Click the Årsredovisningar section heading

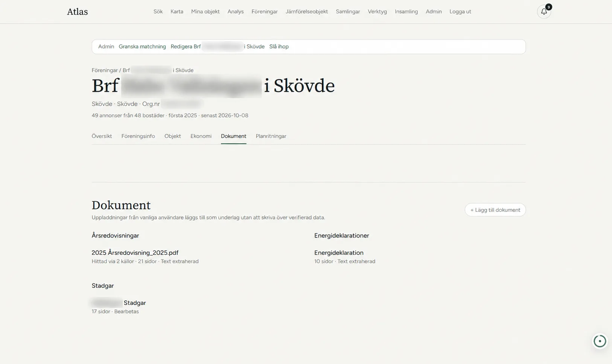point(116,236)
